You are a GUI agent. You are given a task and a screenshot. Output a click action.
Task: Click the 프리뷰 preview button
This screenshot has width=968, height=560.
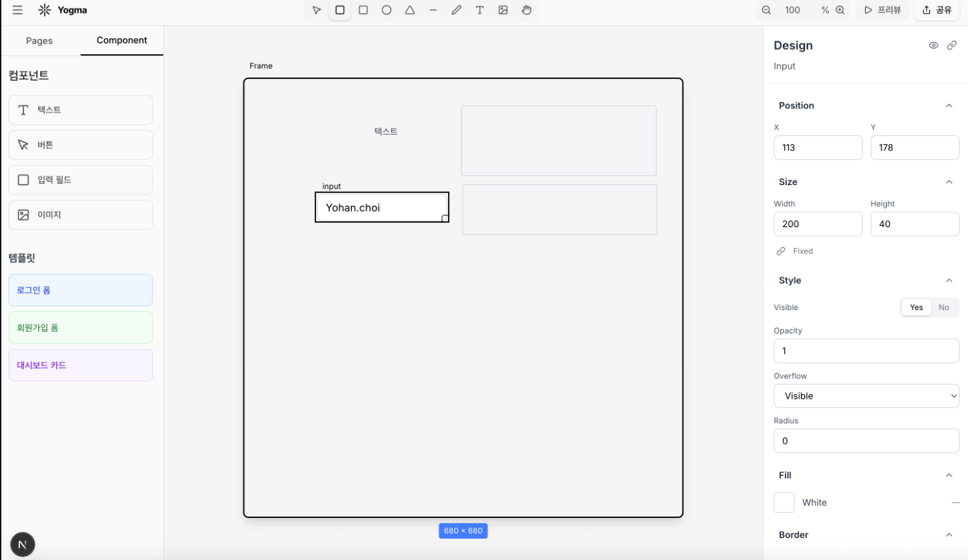tap(882, 10)
